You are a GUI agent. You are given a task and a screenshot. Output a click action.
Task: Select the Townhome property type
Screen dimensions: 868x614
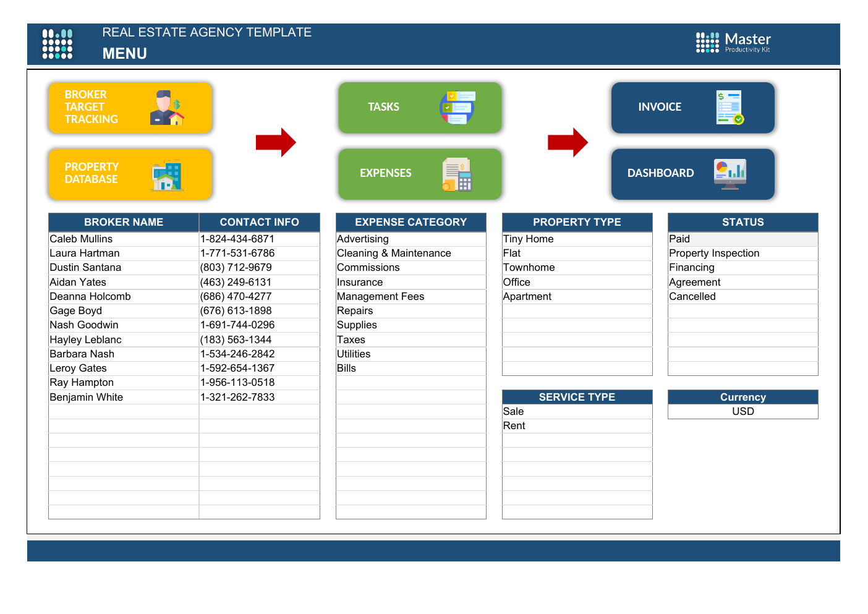(577, 268)
